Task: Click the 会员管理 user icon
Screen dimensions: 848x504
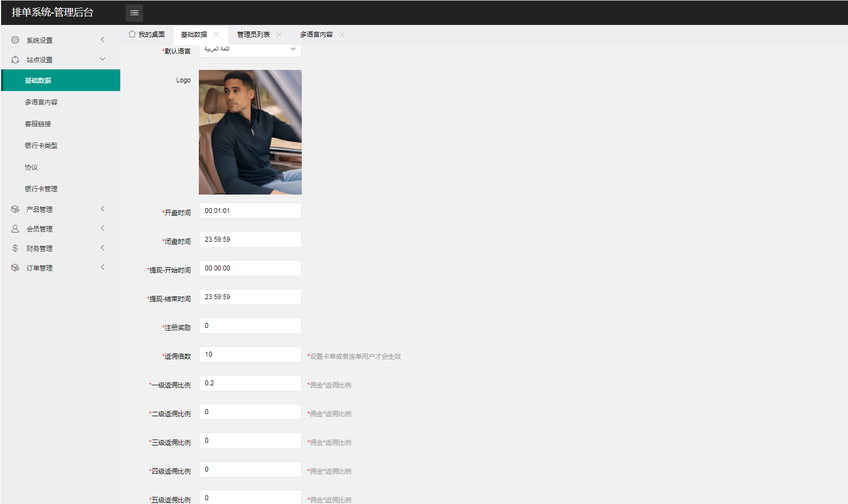Action: (x=15, y=229)
